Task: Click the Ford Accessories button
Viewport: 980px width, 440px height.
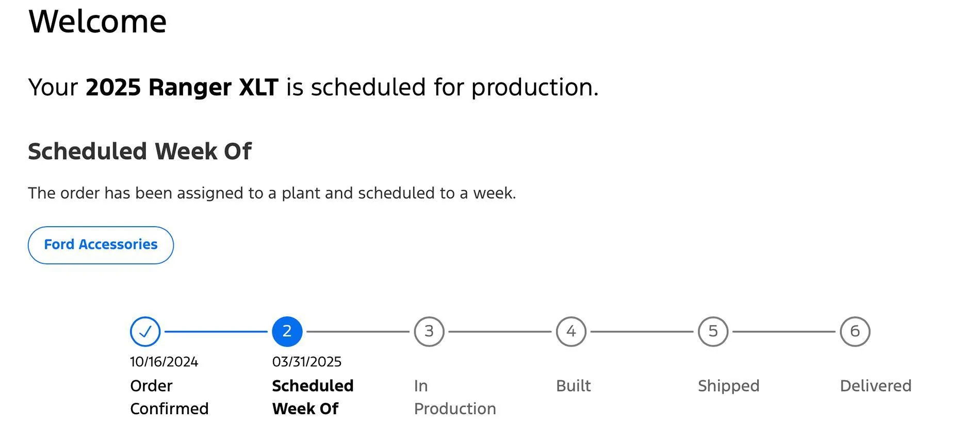Action: 101,245
